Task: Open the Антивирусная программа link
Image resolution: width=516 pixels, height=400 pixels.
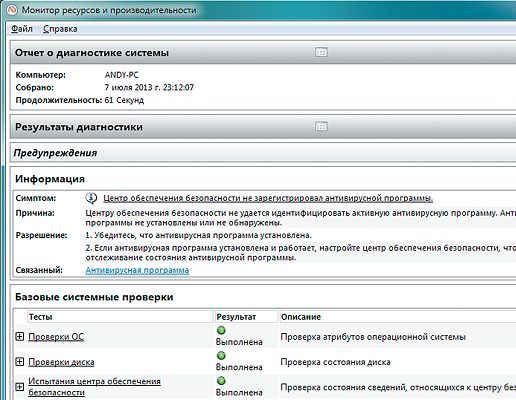Action: [137, 270]
